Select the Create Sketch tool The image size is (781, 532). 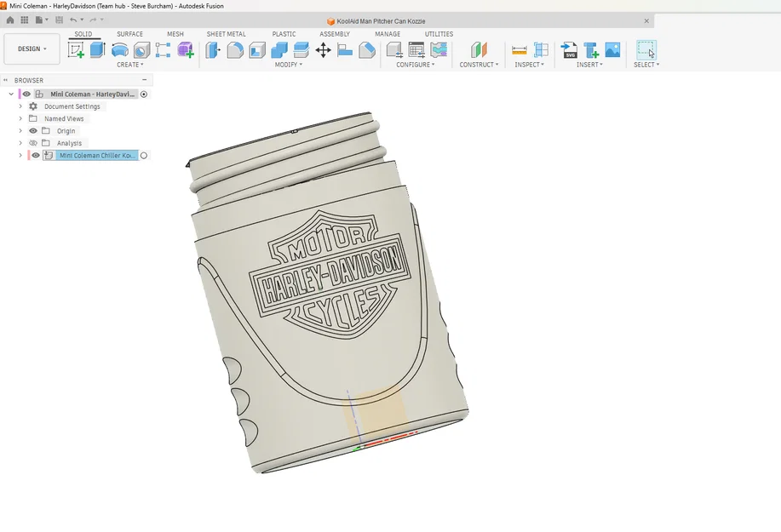(76, 49)
